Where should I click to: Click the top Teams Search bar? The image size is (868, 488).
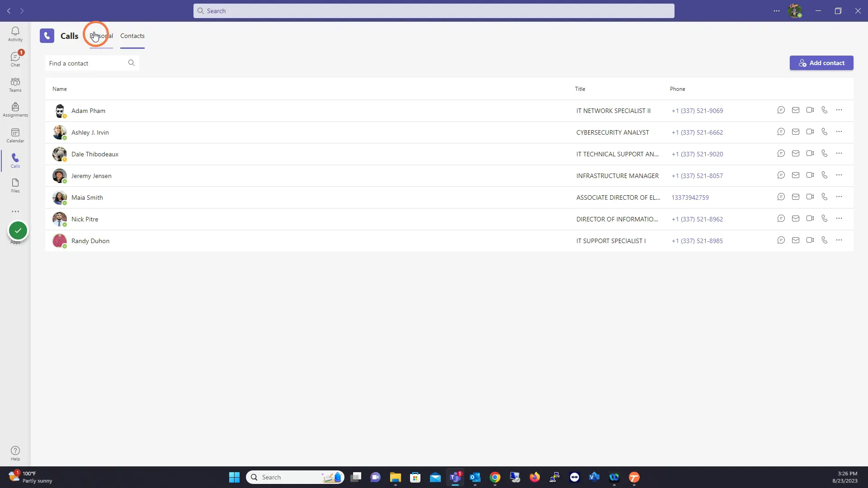pos(434,11)
